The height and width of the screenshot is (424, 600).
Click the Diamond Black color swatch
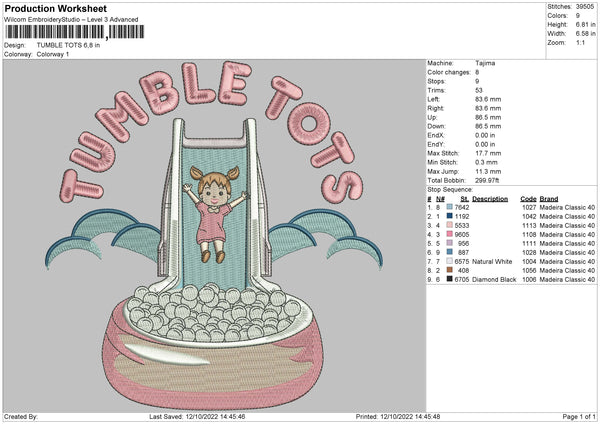[x=450, y=279]
